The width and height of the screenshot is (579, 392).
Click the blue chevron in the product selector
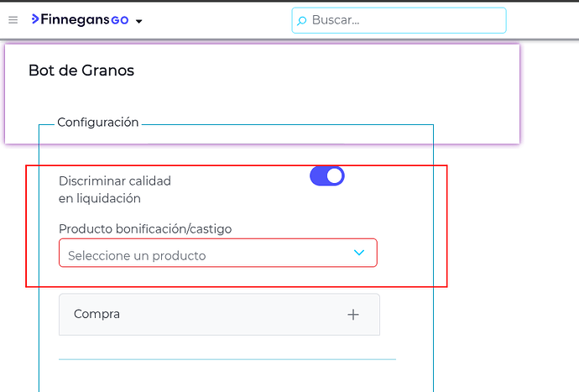[359, 253]
